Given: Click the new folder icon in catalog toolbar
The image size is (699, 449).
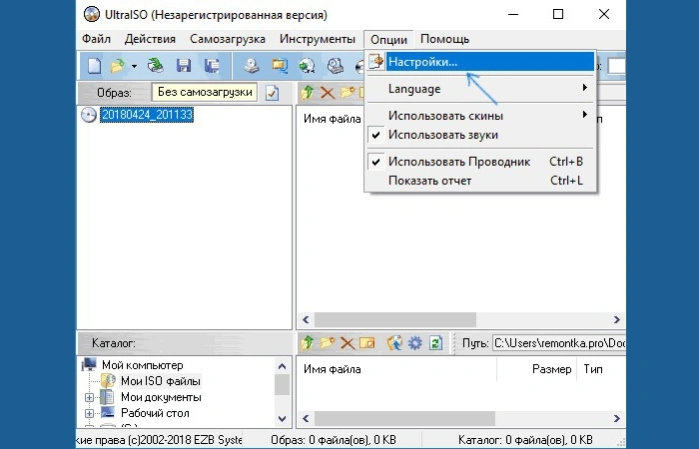Looking at the screenshot, I should [327, 343].
